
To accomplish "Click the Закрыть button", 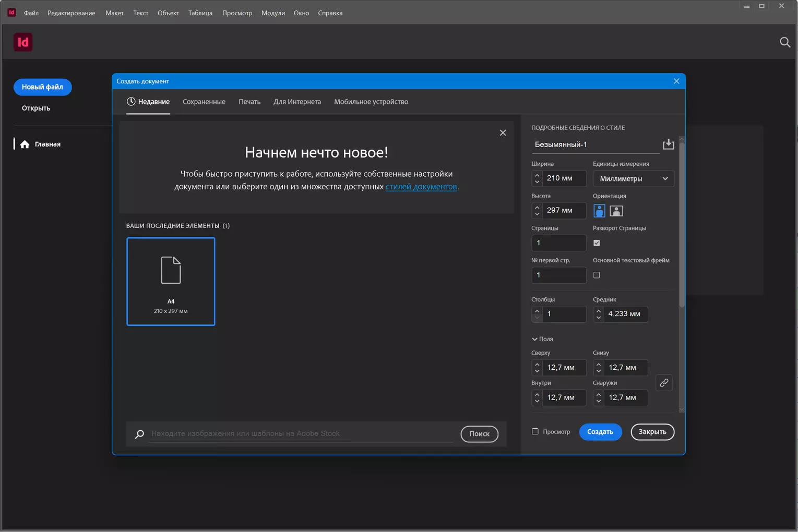I will 652,432.
